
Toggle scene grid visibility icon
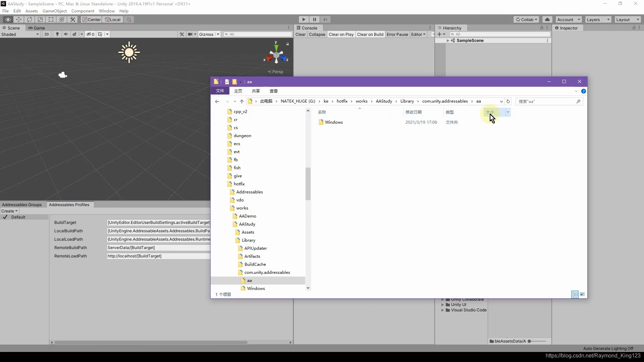pyautogui.click(x=100, y=34)
